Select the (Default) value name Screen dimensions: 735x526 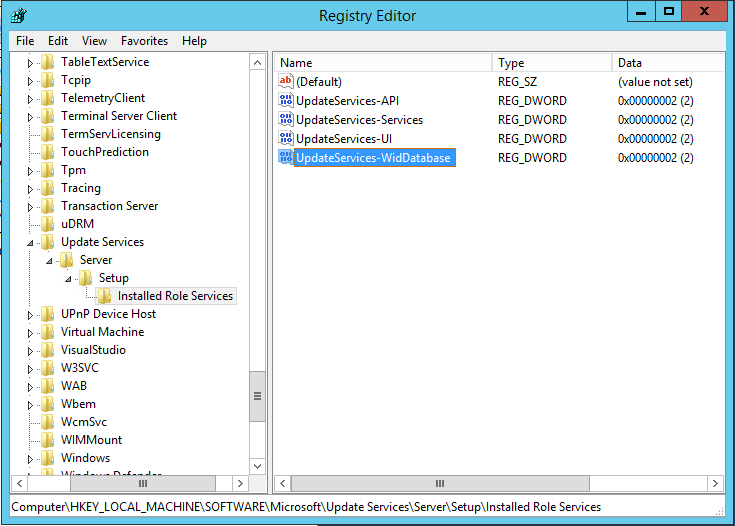(x=319, y=82)
